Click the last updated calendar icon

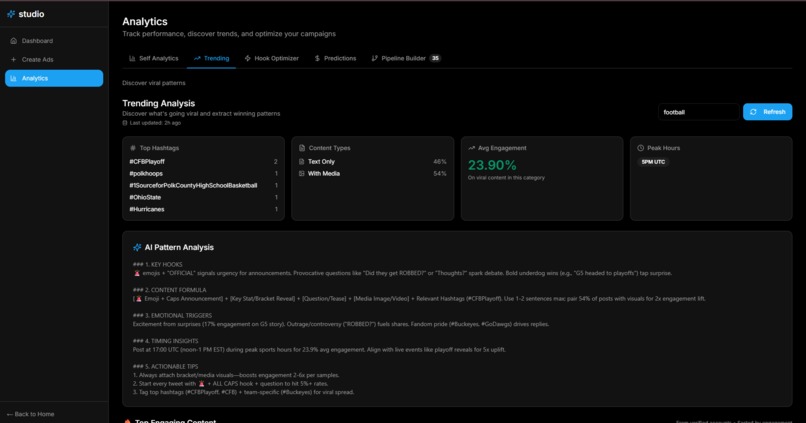tap(125, 123)
